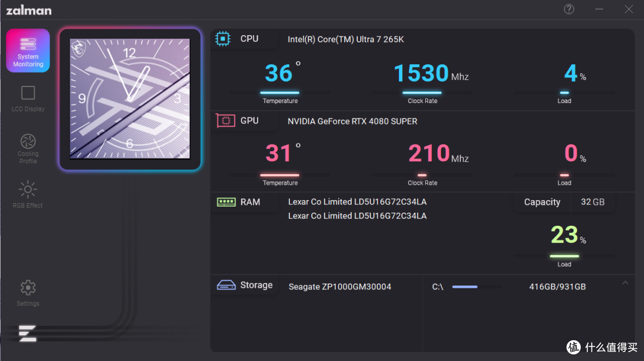Viewport: 644px width, 361px height.
Task: Click the Storage drive icon
Action: [x=226, y=285]
